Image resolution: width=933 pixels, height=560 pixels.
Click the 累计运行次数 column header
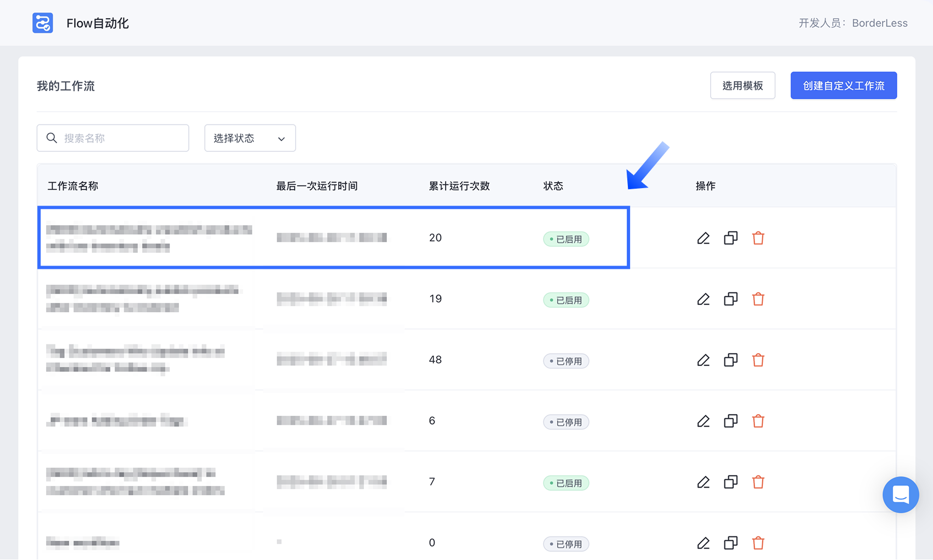[x=459, y=186]
